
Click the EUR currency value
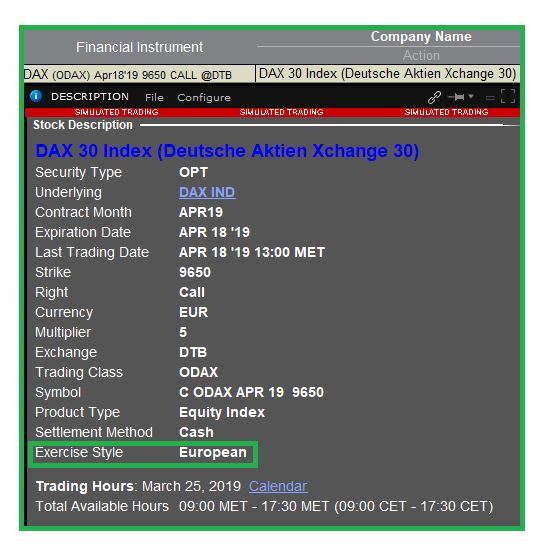[194, 312]
